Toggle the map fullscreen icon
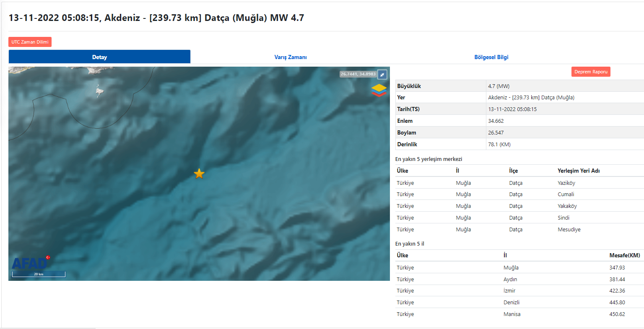The width and height of the screenshot is (644, 329). click(382, 75)
